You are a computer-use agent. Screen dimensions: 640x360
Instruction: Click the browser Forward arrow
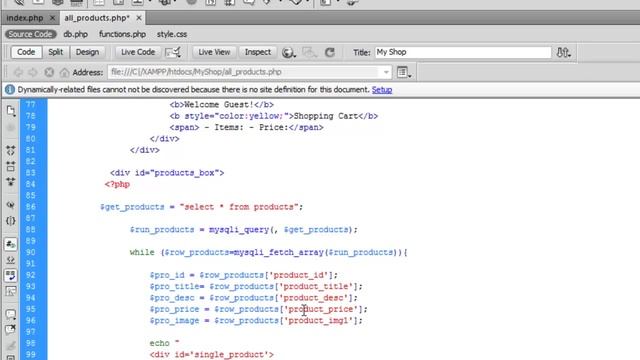(x=33, y=72)
